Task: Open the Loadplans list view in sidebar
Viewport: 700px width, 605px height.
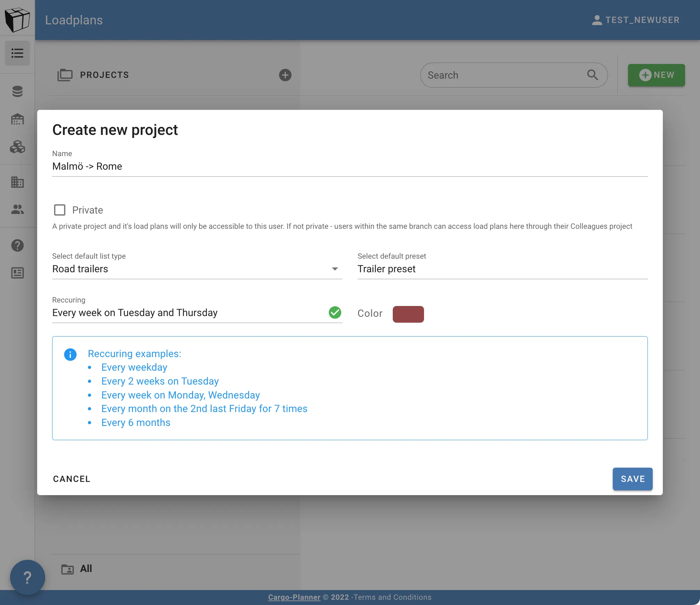Action: [17, 53]
